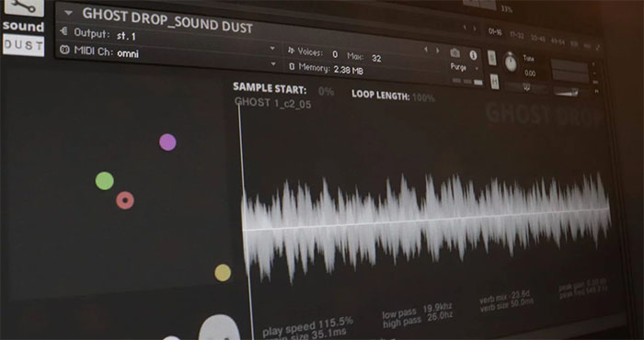Switch to the 01-16 channel page

(x=495, y=32)
